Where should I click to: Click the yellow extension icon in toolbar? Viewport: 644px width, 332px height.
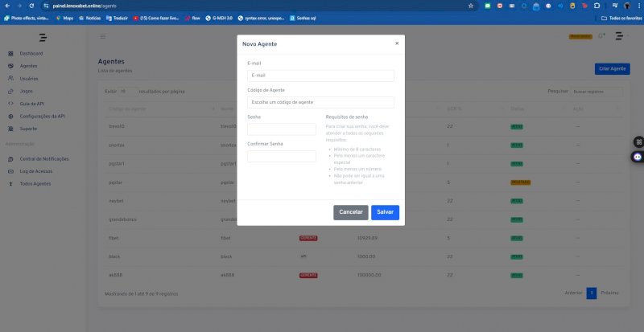[x=572, y=6]
